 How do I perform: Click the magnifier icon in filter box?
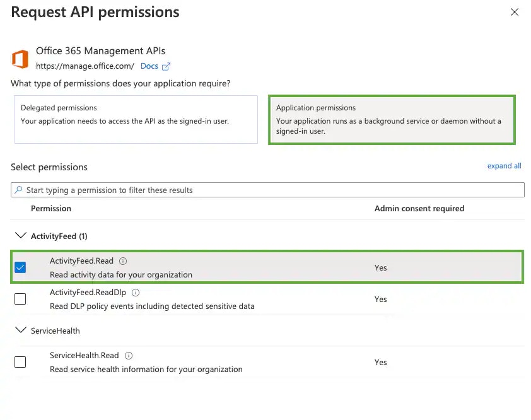tap(19, 190)
